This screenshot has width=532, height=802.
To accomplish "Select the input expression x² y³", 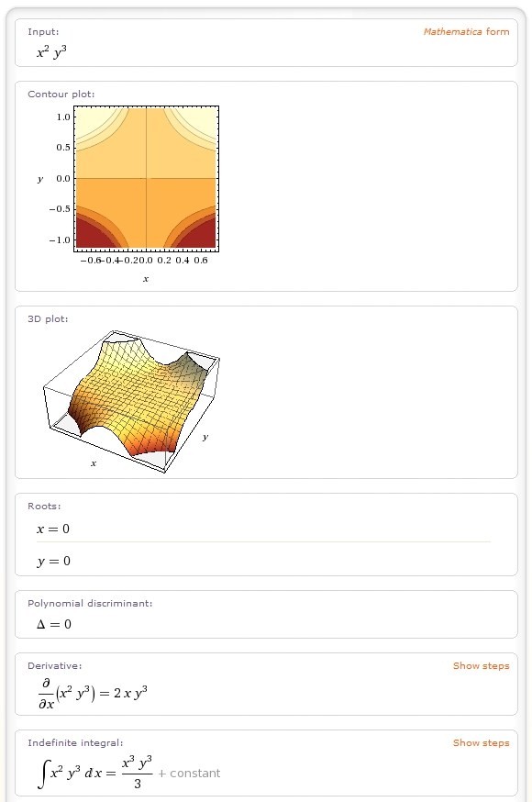I will (x=51, y=52).
